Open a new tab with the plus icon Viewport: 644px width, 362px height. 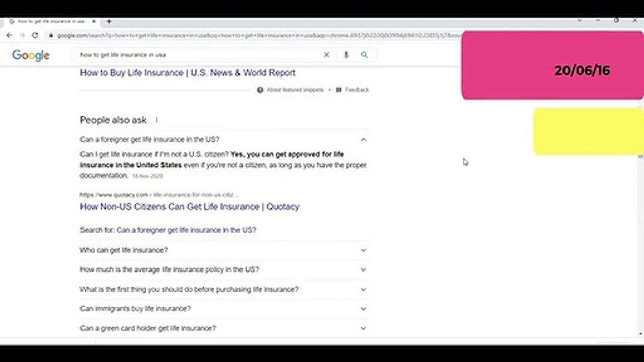pyautogui.click(x=109, y=21)
